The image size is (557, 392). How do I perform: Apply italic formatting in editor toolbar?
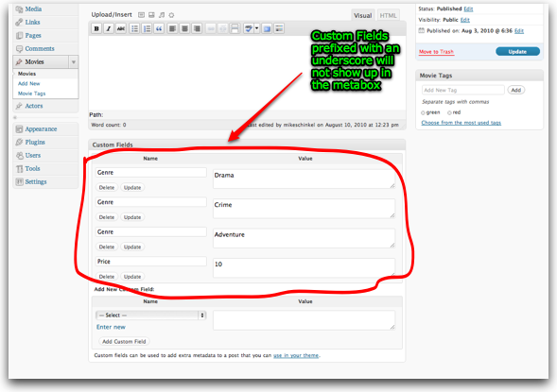coord(109,28)
